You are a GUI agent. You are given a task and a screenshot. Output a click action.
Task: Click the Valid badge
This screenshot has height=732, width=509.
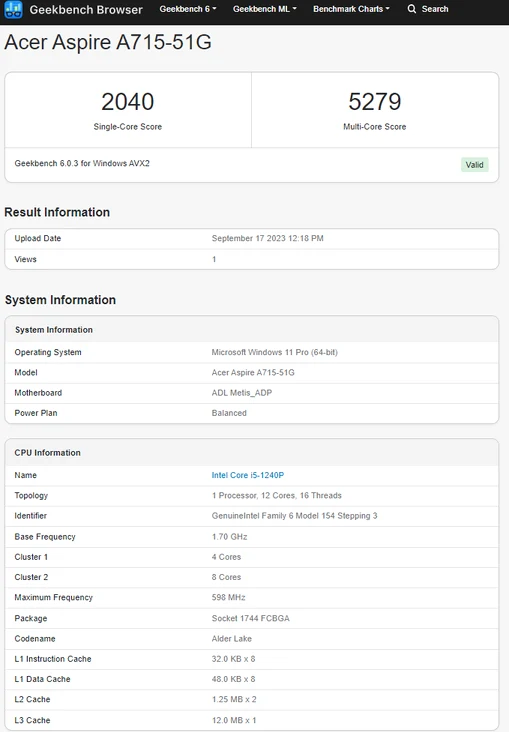coord(474,165)
